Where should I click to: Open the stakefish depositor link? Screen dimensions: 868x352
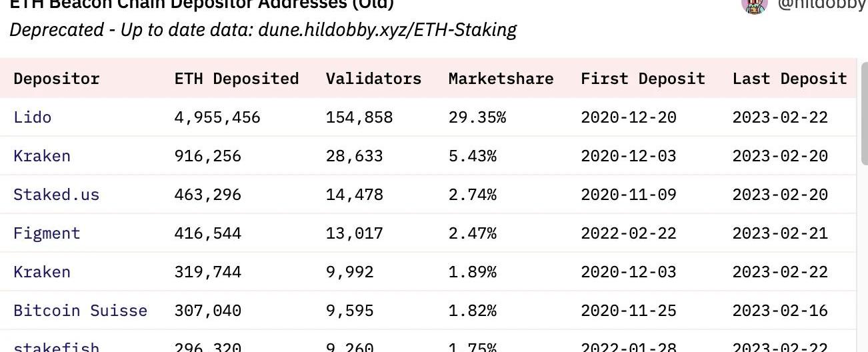[56, 347]
